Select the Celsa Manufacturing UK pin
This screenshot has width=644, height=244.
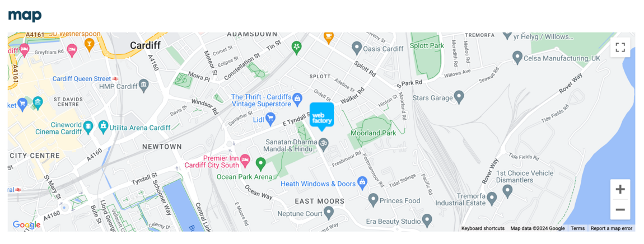coord(517,58)
